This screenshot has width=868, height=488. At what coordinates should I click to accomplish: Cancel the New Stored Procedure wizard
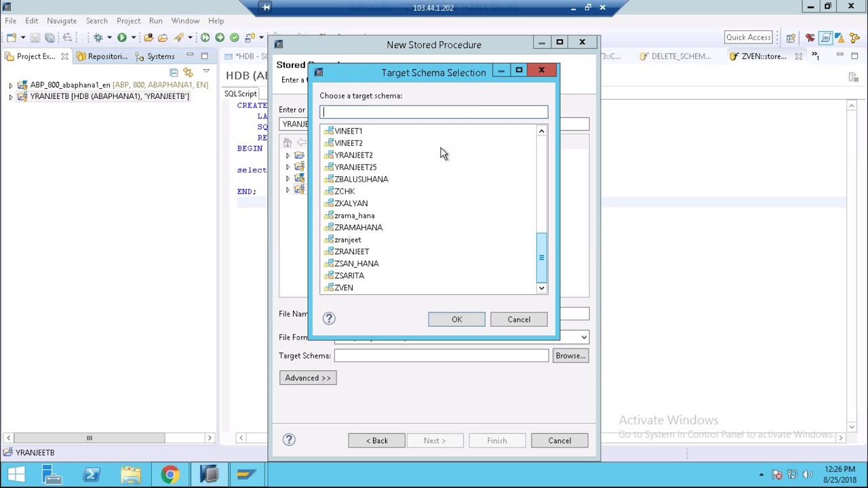click(559, 441)
